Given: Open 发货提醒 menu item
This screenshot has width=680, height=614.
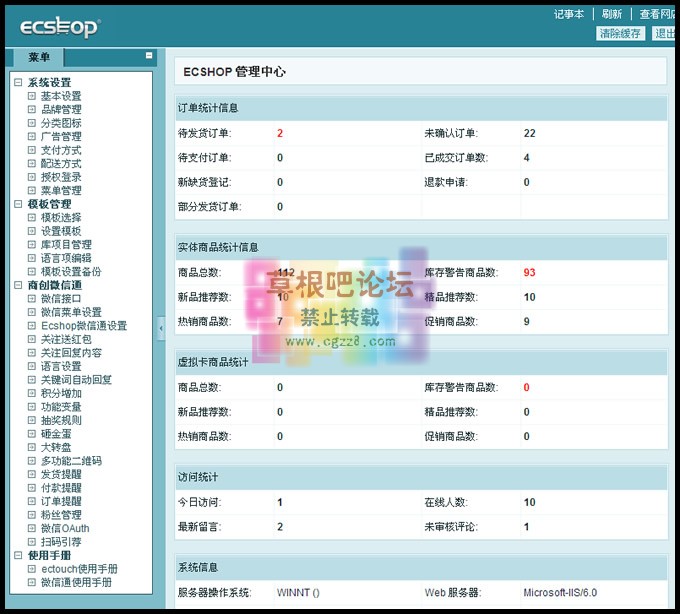Looking at the screenshot, I should pyautogui.click(x=61, y=474).
